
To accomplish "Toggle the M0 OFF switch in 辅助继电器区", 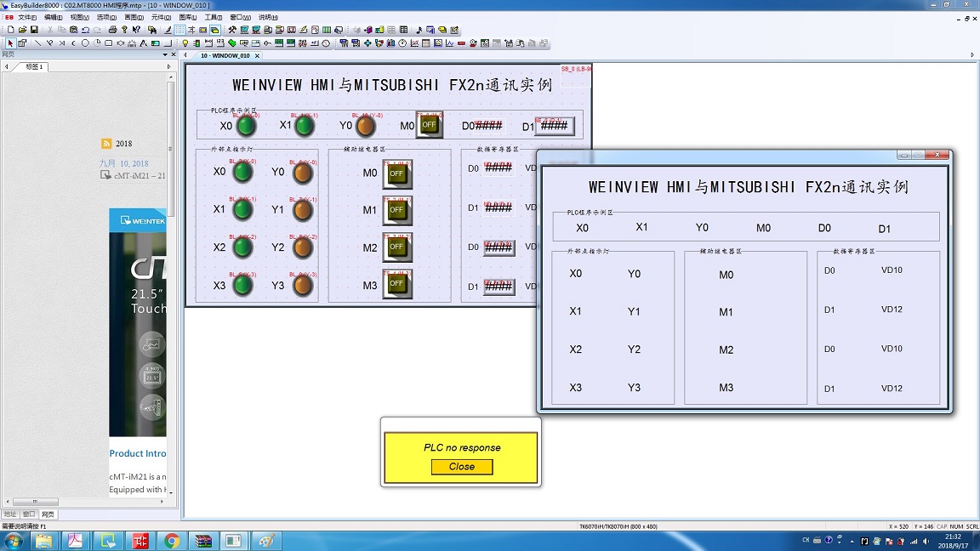I will [x=396, y=173].
